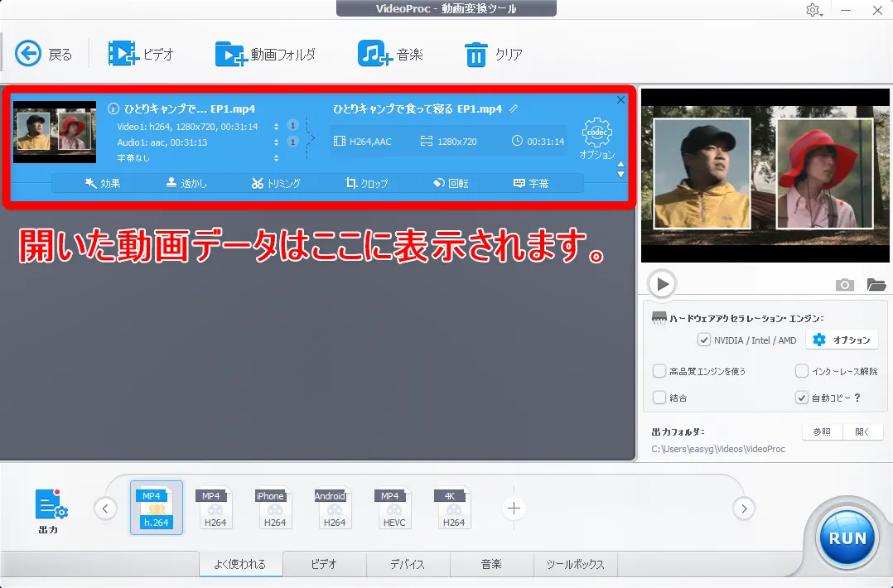Browse output folder with 参照 button

pos(822,432)
